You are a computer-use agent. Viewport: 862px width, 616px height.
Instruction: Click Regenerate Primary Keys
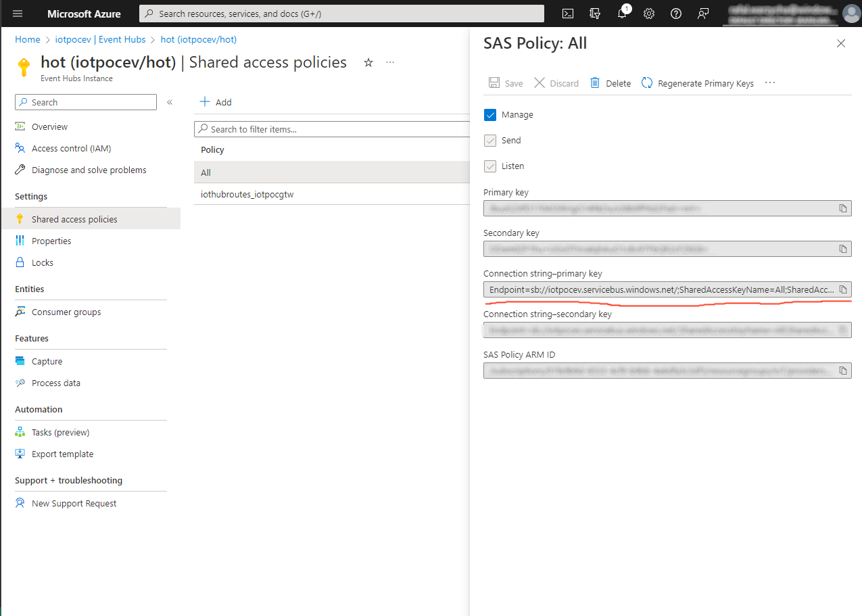pos(697,83)
